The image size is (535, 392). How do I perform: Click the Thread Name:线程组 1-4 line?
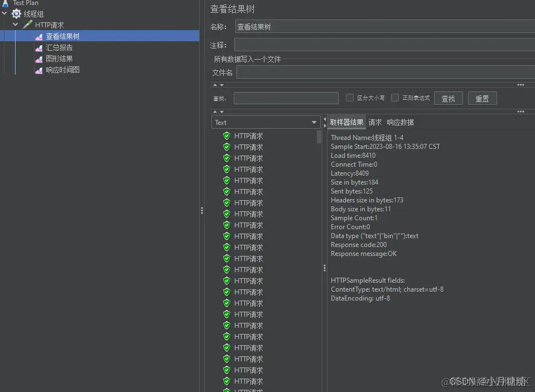coord(367,138)
